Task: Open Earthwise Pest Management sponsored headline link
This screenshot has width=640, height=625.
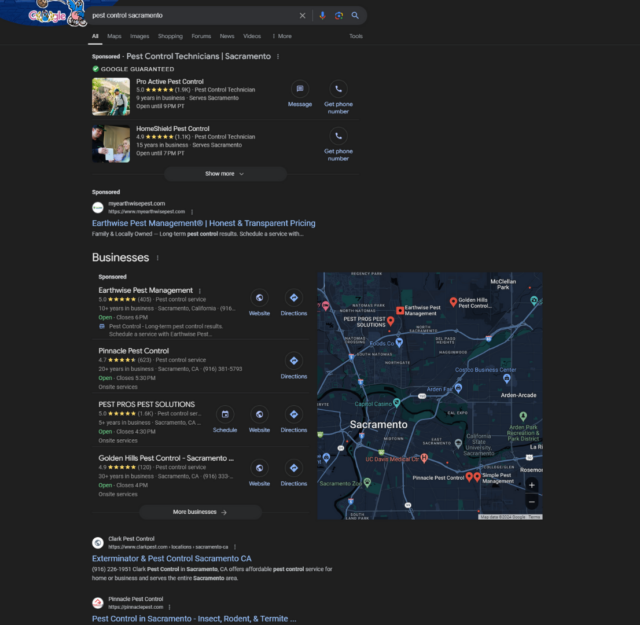Action: pyautogui.click(x=203, y=223)
